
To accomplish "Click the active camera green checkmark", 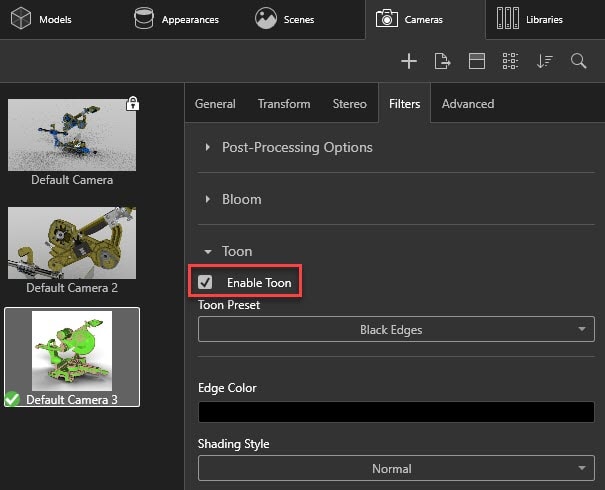I will coord(12,399).
